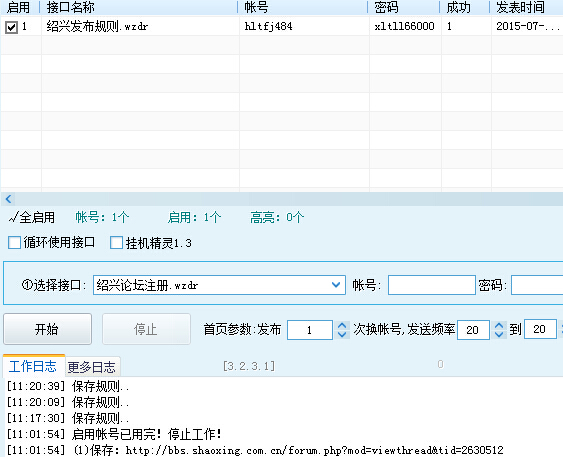563x457 pixels.
Task: Switch to the 更多日志 tab
Action: coord(92,367)
